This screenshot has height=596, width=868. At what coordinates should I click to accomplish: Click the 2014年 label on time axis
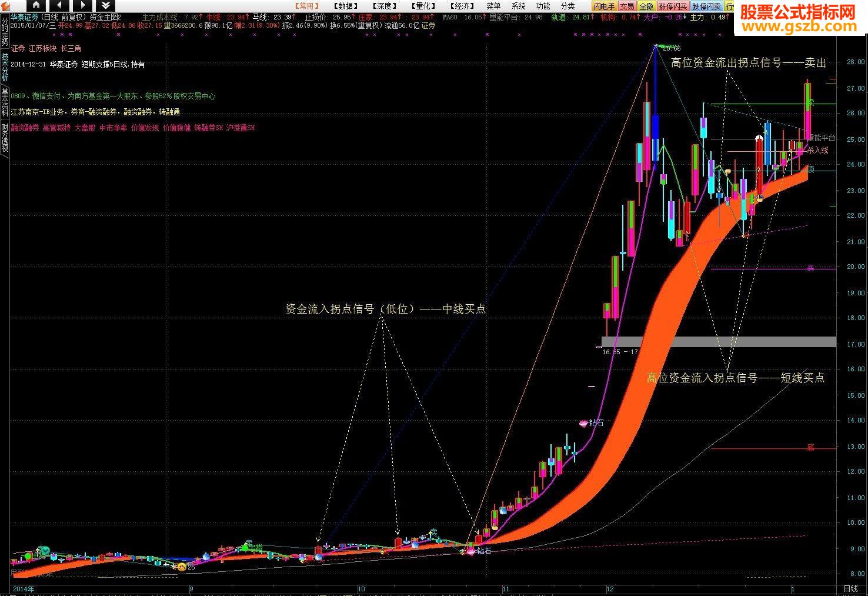24,588
